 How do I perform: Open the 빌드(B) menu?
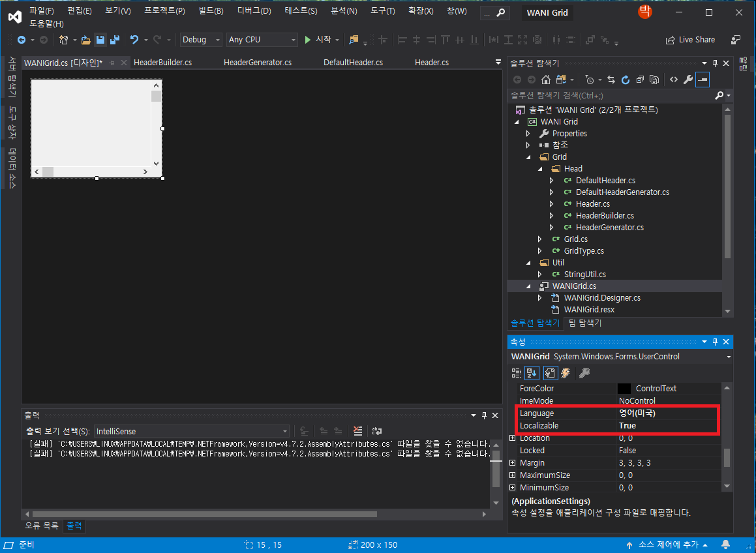click(211, 10)
